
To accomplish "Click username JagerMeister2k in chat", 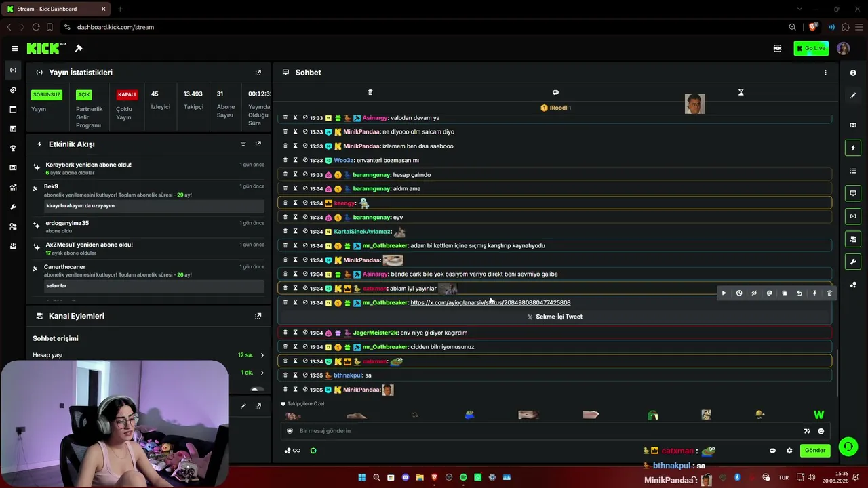I will (375, 333).
